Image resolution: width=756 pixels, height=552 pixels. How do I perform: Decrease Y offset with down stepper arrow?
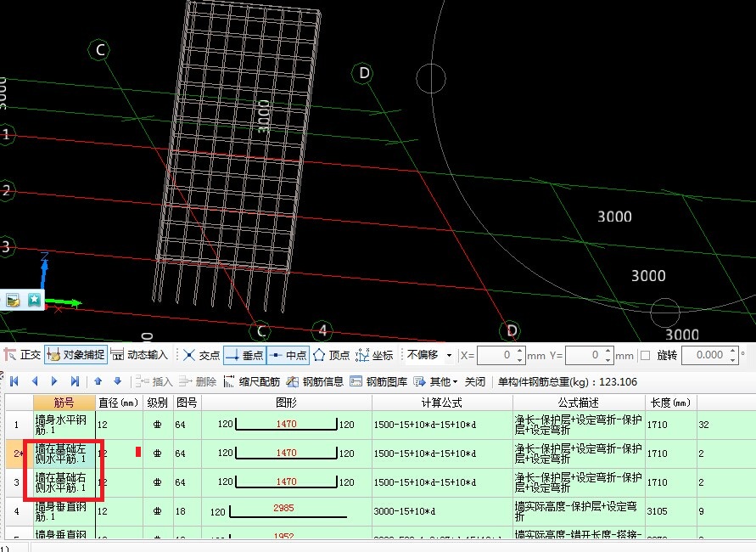pos(608,360)
